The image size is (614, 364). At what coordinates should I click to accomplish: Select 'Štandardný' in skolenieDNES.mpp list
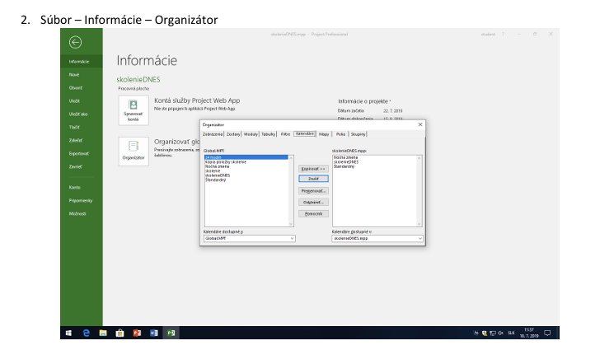click(344, 166)
